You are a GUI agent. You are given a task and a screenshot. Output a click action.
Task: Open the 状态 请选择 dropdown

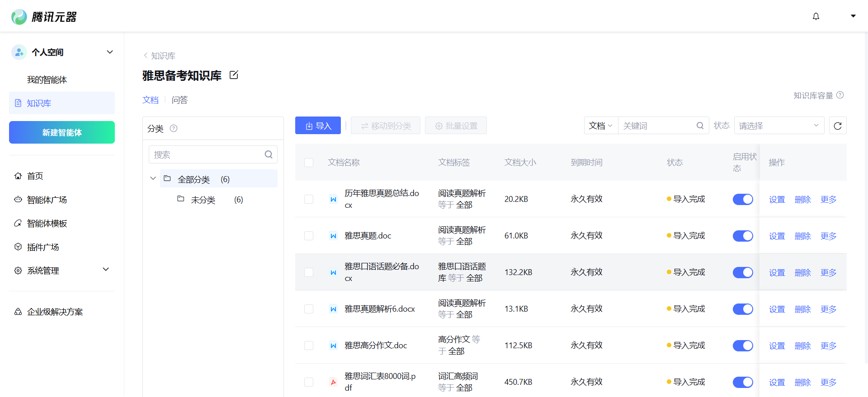[778, 126]
